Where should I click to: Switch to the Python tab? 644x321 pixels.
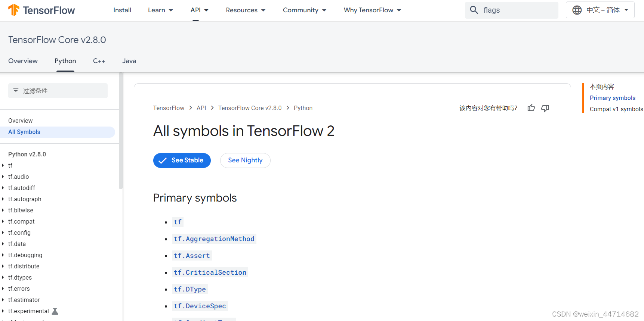coord(65,61)
